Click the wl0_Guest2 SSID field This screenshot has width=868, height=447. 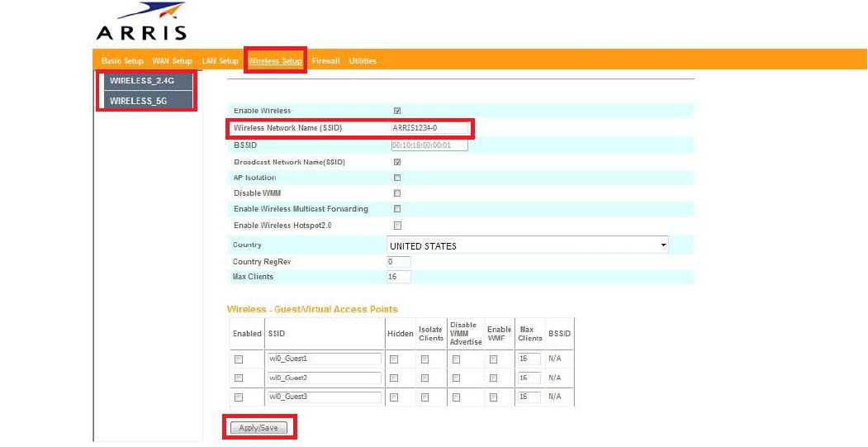coord(325,378)
